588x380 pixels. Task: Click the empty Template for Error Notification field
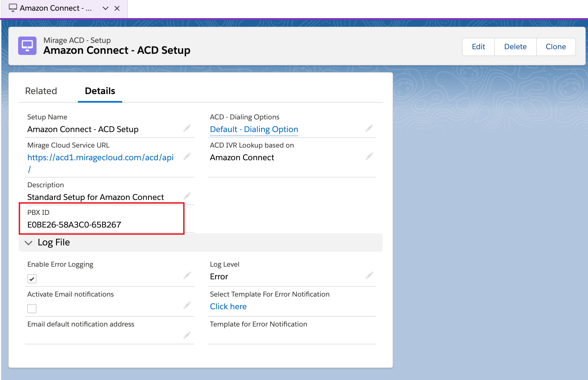click(292, 336)
